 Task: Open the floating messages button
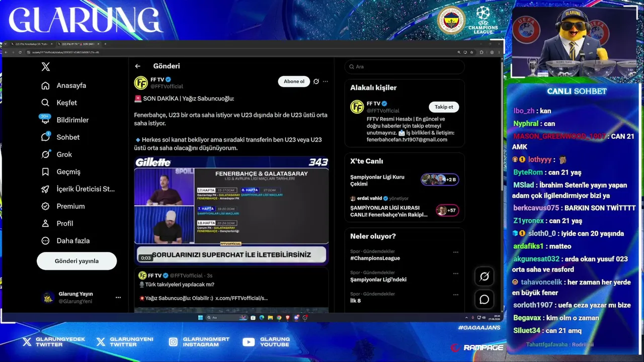[485, 300]
